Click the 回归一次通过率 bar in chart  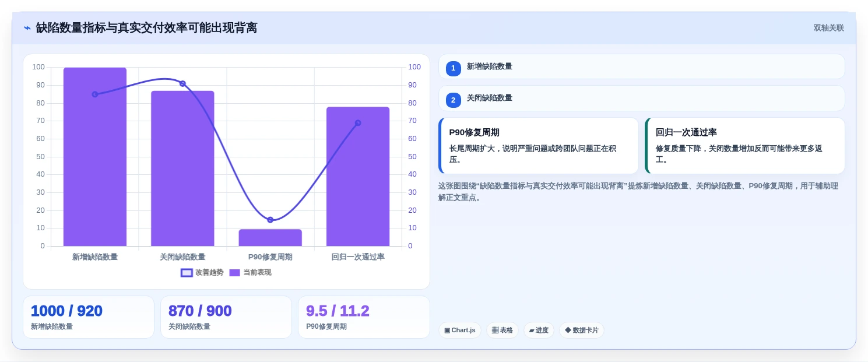358,177
